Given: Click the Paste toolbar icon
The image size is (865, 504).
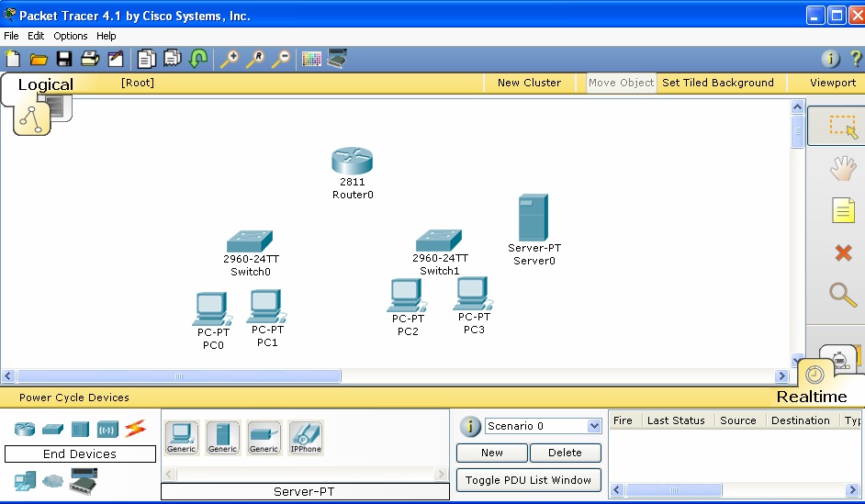Looking at the screenshot, I should point(172,58).
